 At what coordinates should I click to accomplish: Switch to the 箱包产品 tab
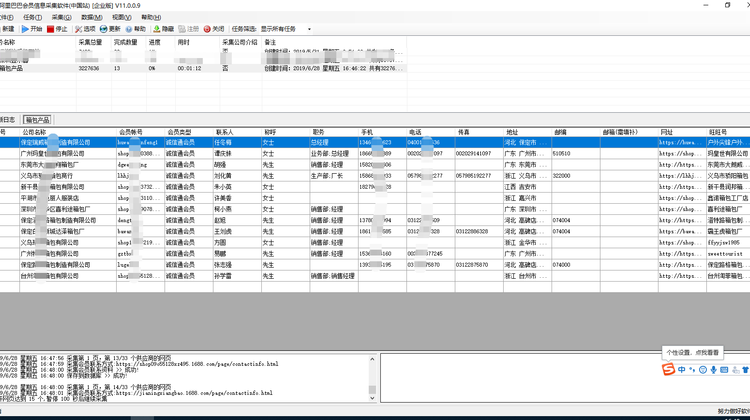(37, 120)
